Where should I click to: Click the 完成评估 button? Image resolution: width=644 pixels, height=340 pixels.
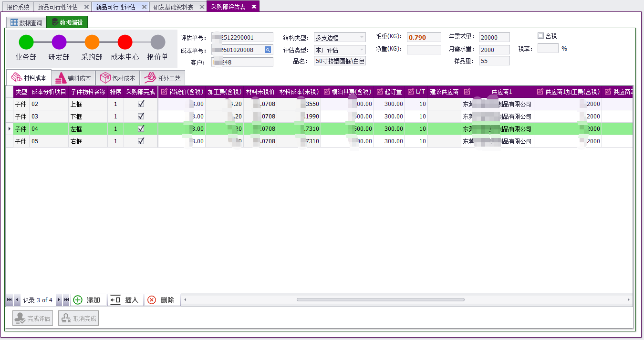33,319
